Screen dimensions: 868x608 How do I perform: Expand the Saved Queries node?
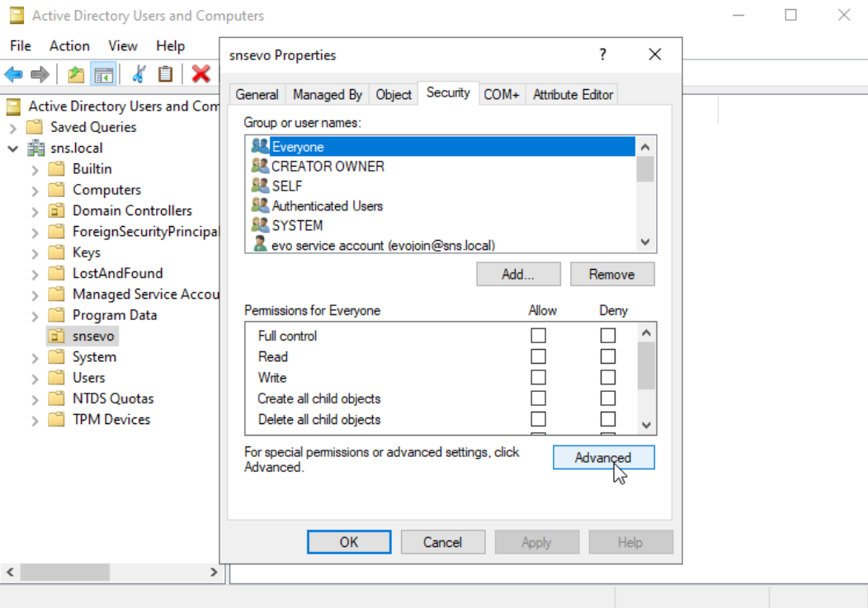pos(13,129)
